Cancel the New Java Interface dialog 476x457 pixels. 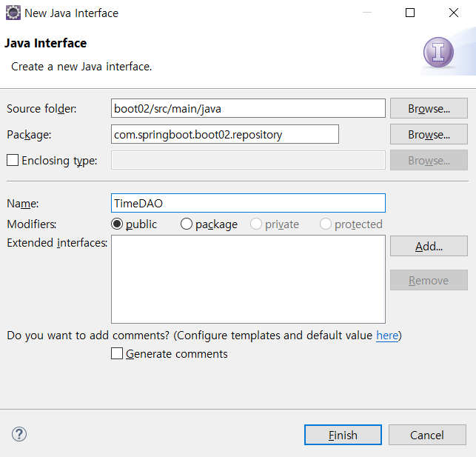coord(427,435)
